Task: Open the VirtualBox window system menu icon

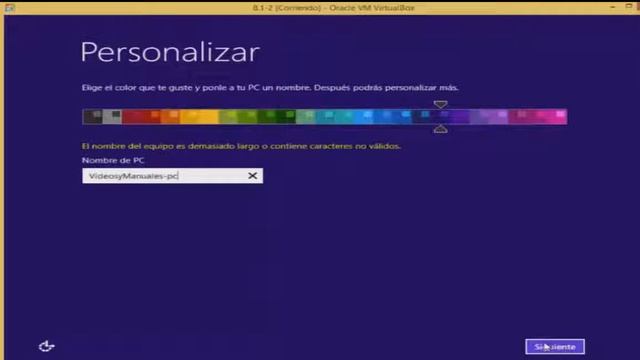Action: 10,8
